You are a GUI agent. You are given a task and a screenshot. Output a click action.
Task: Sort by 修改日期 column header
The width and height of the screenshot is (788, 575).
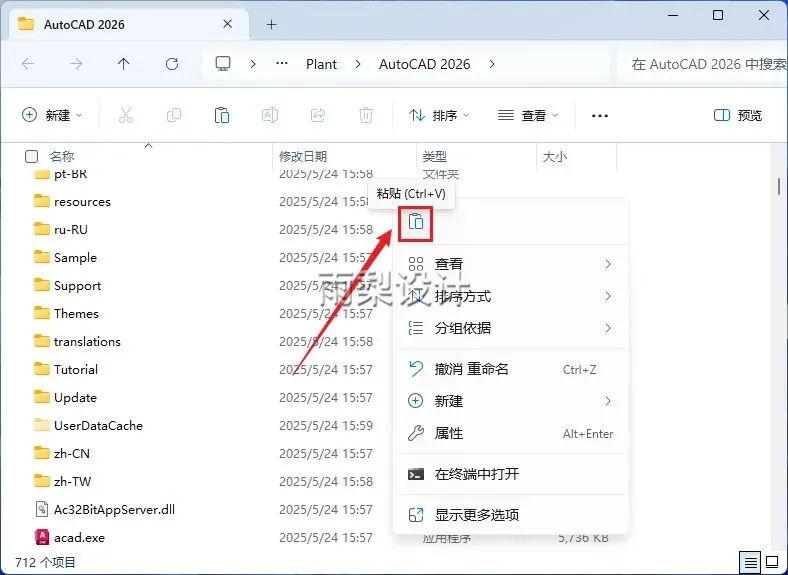[303, 156]
